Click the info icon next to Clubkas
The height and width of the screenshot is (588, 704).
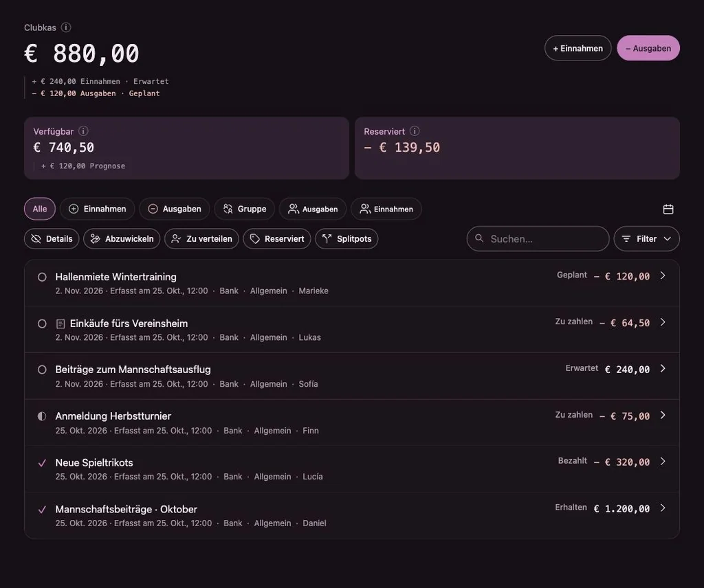tap(66, 27)
